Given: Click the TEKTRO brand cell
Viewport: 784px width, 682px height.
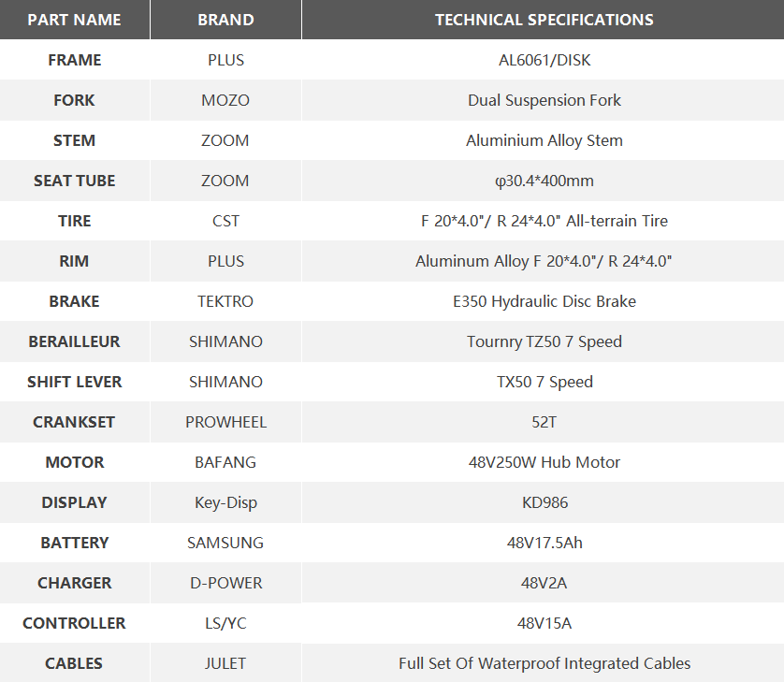Looking at the screenshot, I should click(225, 301).
